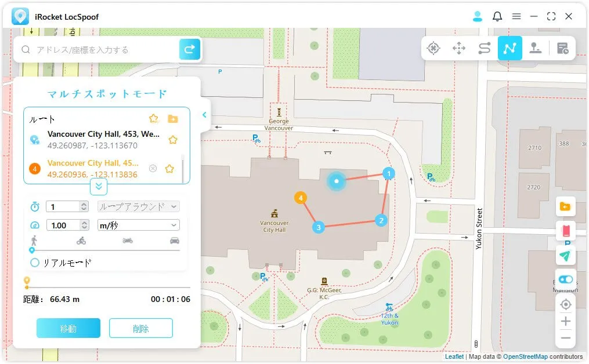589x364 pixels.
Task: Click the 移動 move button
Action: pyautogui.click(x=68, y=328)
